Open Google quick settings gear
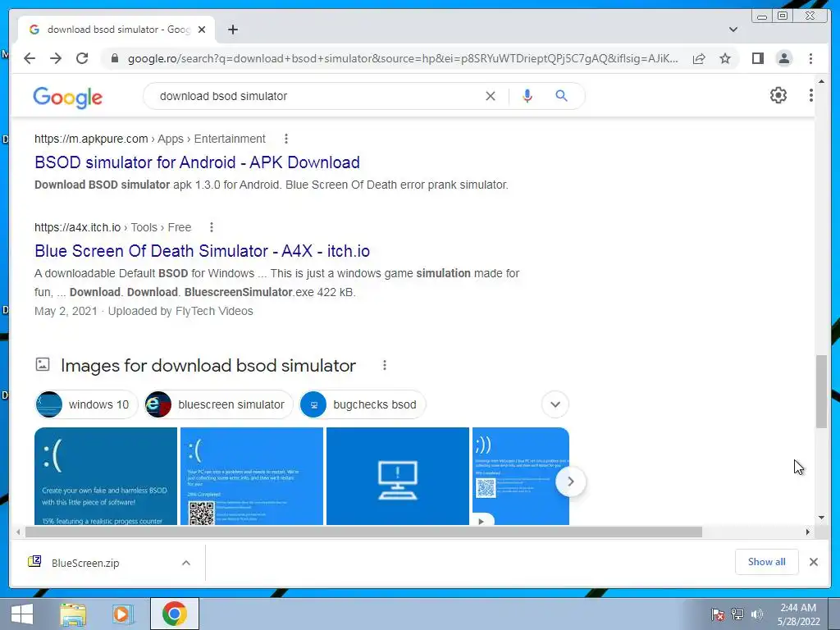The image size is (840, 630). (778, 95)
